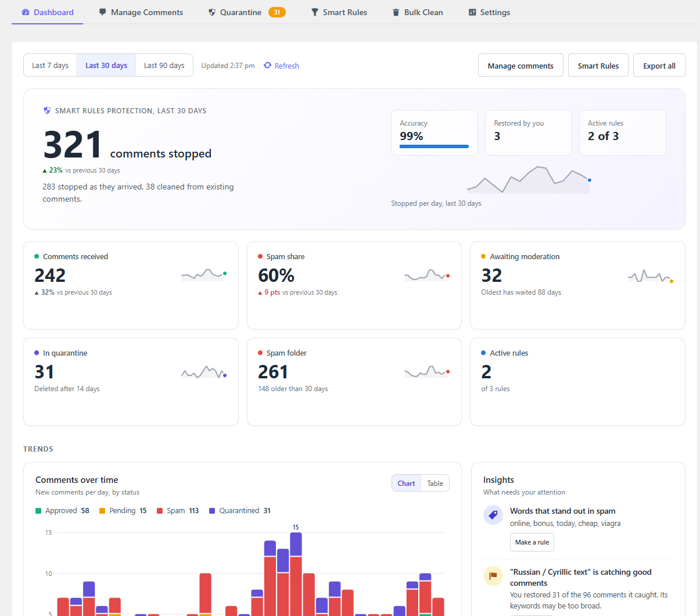Open the Spam folder 261 card

pos(354,382)
